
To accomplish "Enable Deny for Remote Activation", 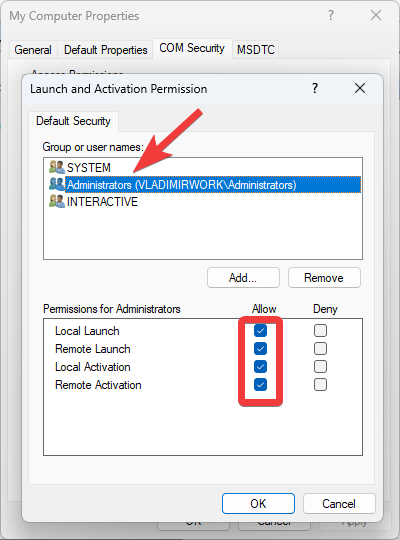I will click(x=320, y=384).
